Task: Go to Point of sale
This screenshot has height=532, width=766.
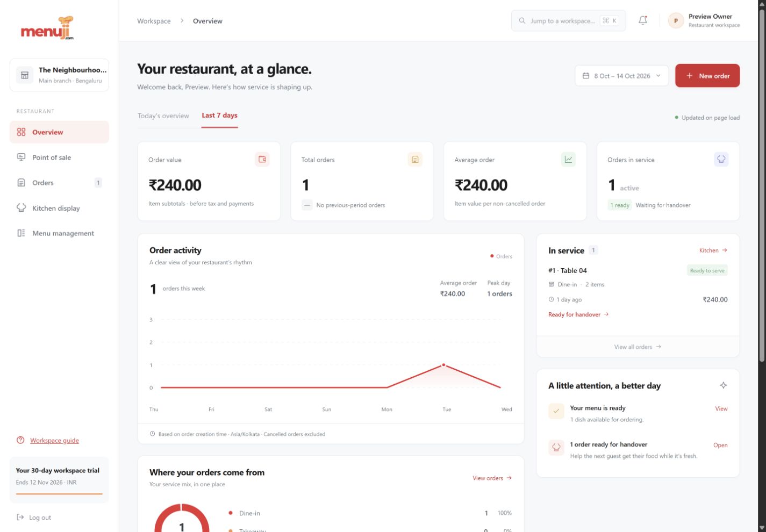Action: coord(59,157)
